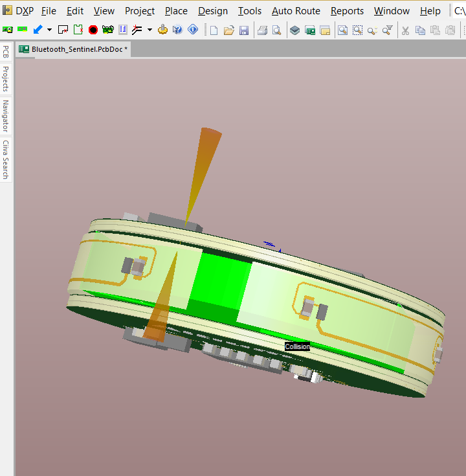
Task: Open the File menu
Action: [49, 11]
